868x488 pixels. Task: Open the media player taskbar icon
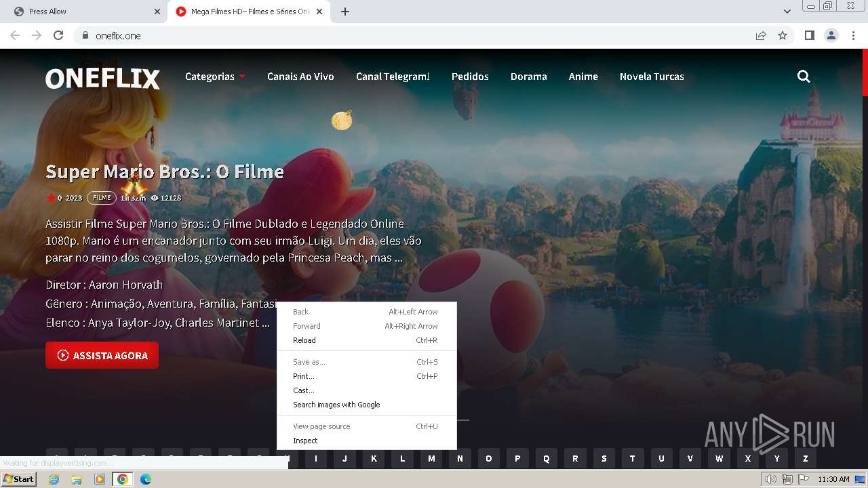click(x=100, y=479)
